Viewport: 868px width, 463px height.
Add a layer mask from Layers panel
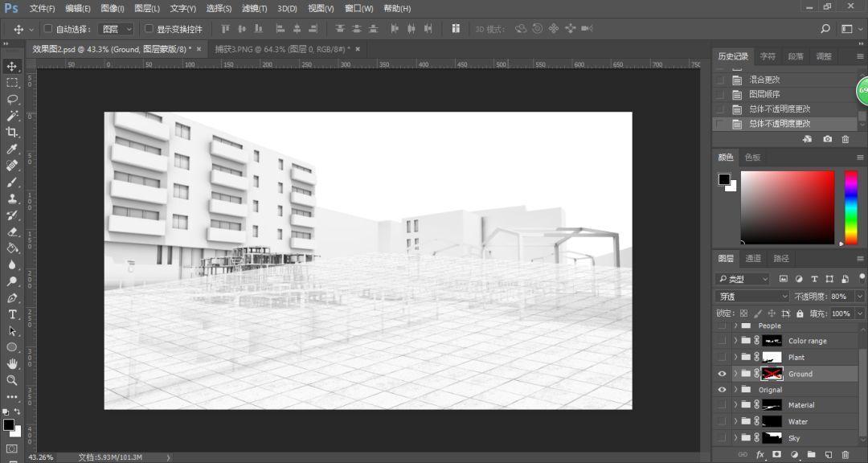coord(776,455)
